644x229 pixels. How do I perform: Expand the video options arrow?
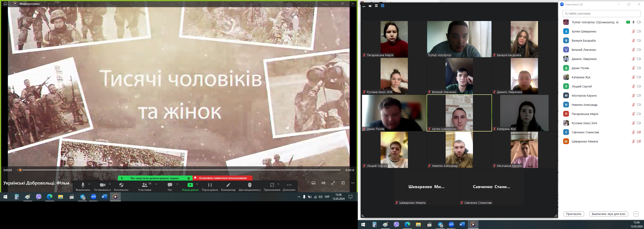tap(110, 184)
